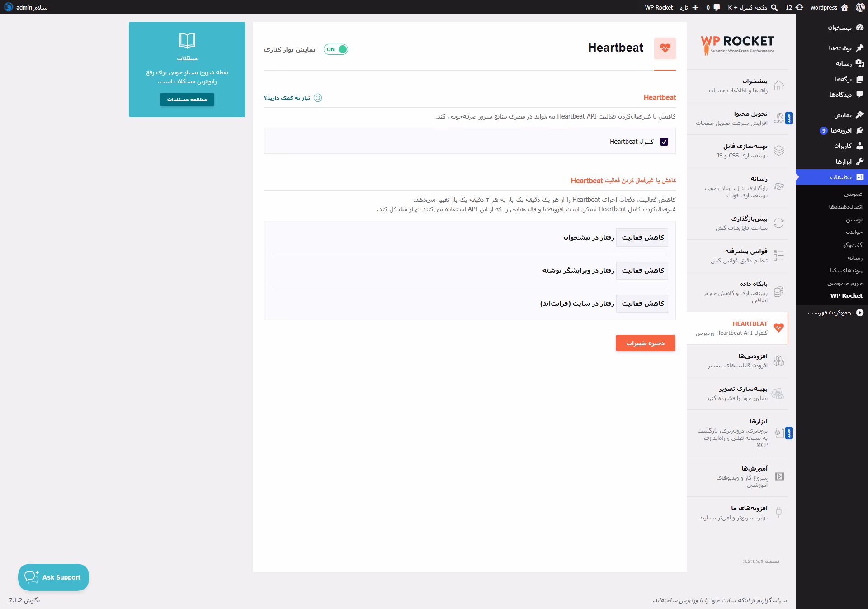The width and height of the screenshot is (868, 609).
Task: Click the help lifebuoy icon
Action: click(x=318, y=98)
